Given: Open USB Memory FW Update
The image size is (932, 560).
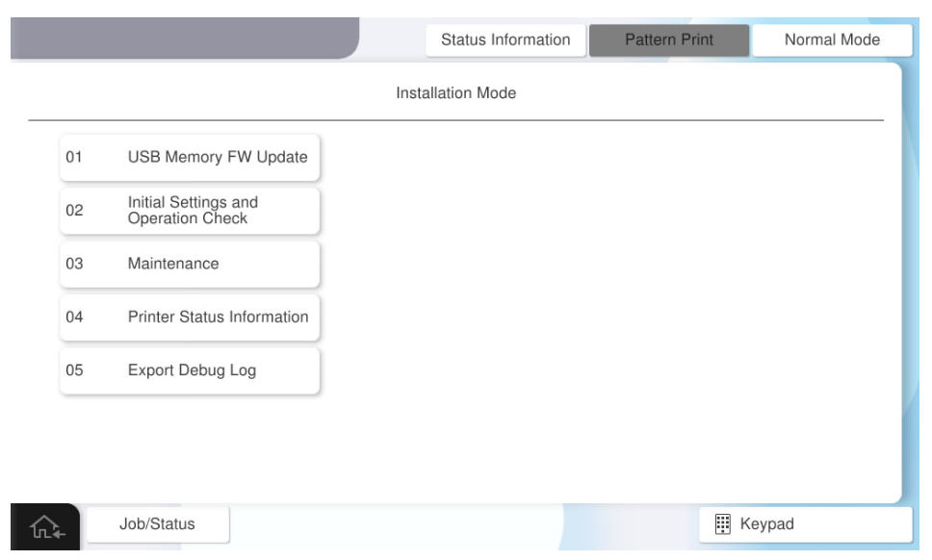Looking at the screenshot, I should tap(217, 158).
